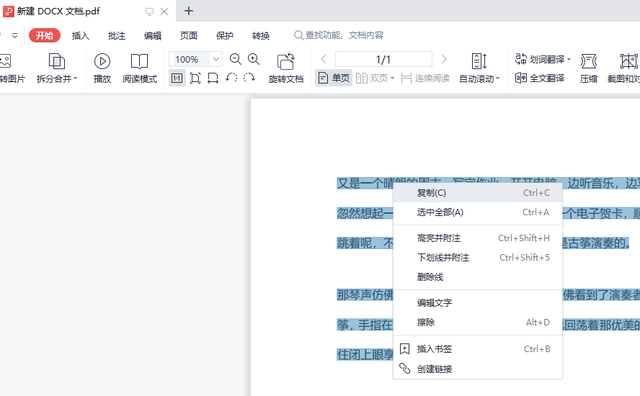This screenshot has height=396, width=640.
Task: Click the 截图和对比 tool
Action: 624,68
